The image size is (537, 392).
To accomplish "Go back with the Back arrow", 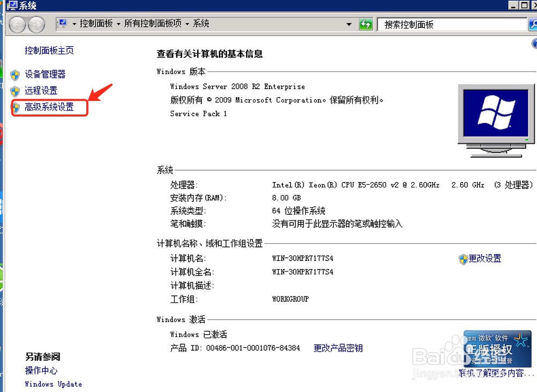I will tap(17, 25).
